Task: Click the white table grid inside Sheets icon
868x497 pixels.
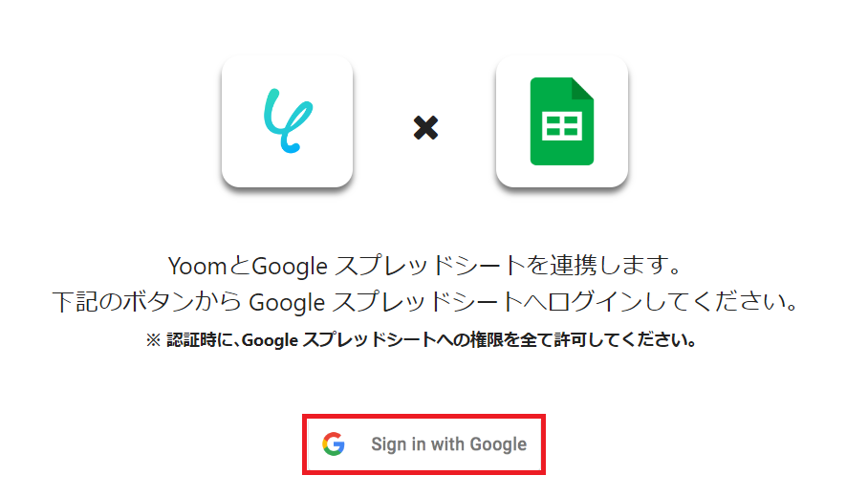Action: (x=562, y=125)
